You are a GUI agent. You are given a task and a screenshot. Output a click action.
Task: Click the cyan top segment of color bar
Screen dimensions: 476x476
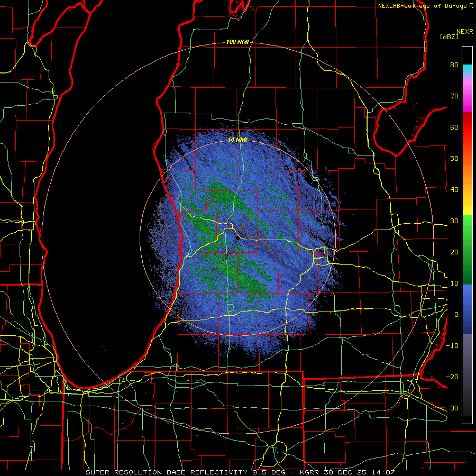pyautogui.click(x=467, y=69)
